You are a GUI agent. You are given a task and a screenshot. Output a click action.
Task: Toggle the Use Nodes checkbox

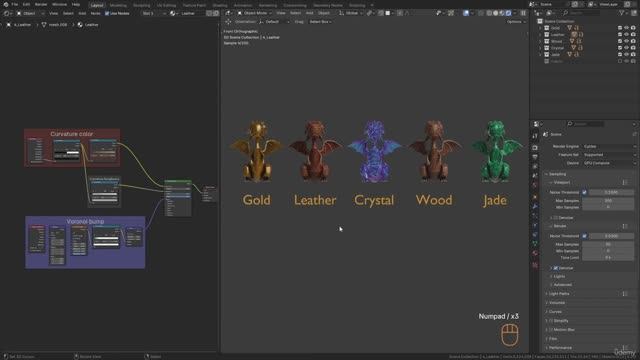click(107, 13)
